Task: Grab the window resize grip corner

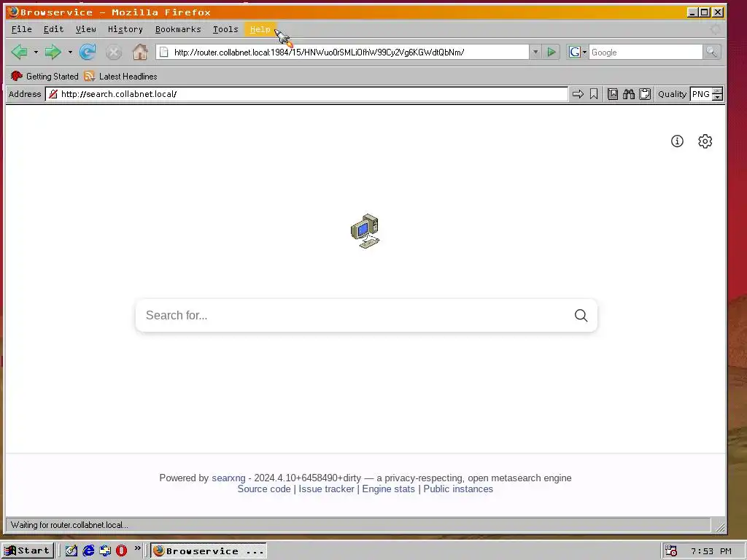Action: tap(721, 528)
